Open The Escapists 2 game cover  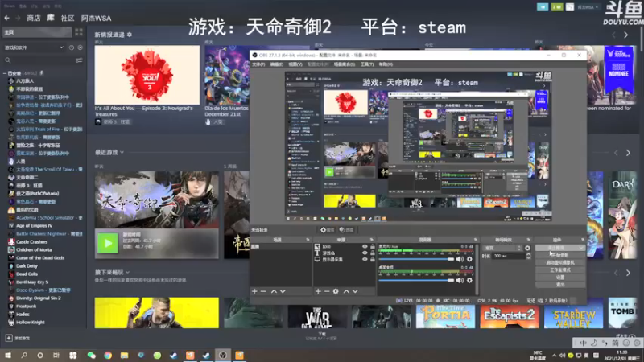pyautogui.click(x=510, y=315)
